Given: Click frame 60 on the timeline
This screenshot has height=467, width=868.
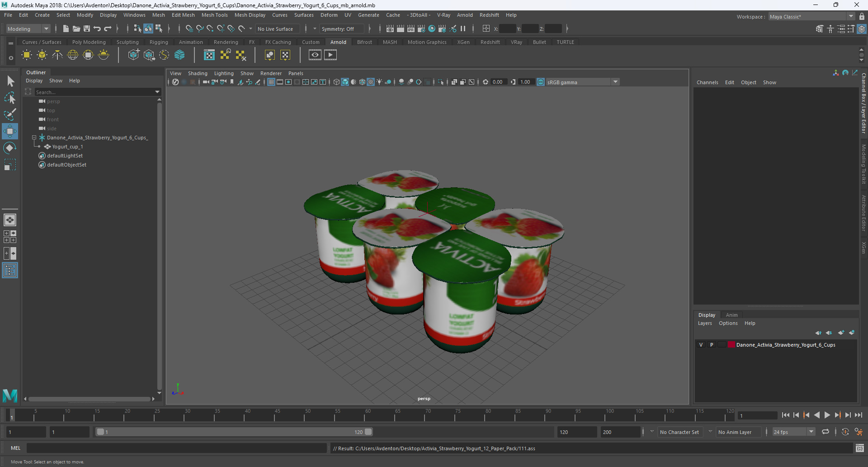Looking at the screenshot, I should pyautogui.click(x=368, y=415).
